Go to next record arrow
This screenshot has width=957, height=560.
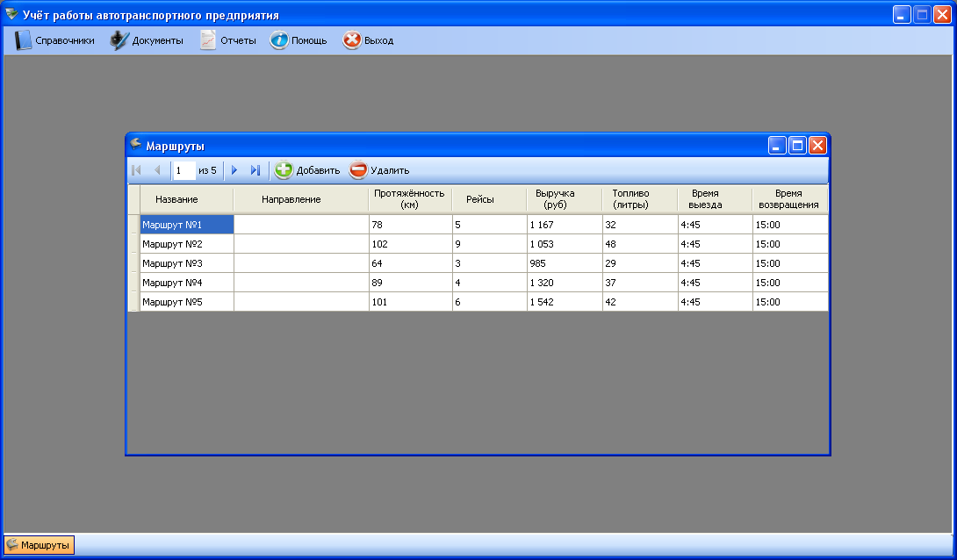click(x=234, y=170)
